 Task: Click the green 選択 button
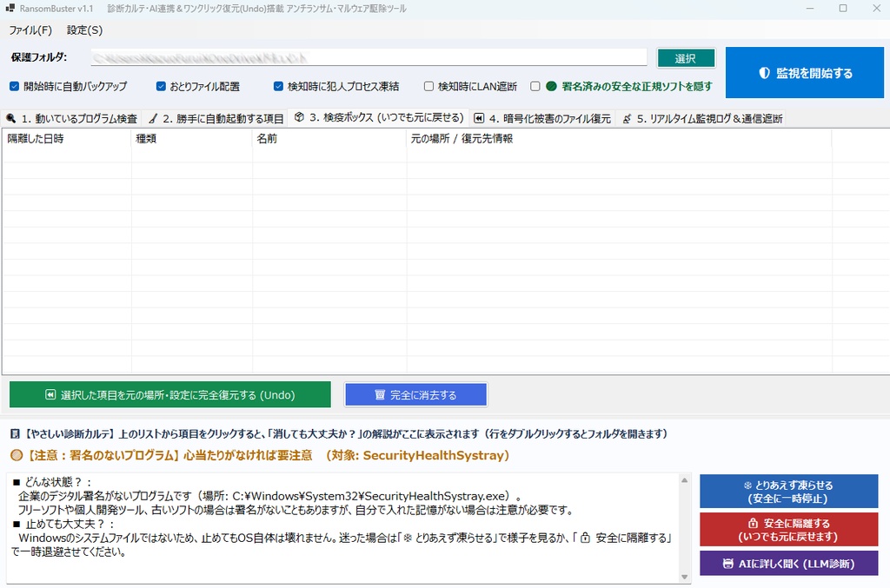tap(686, 58)
